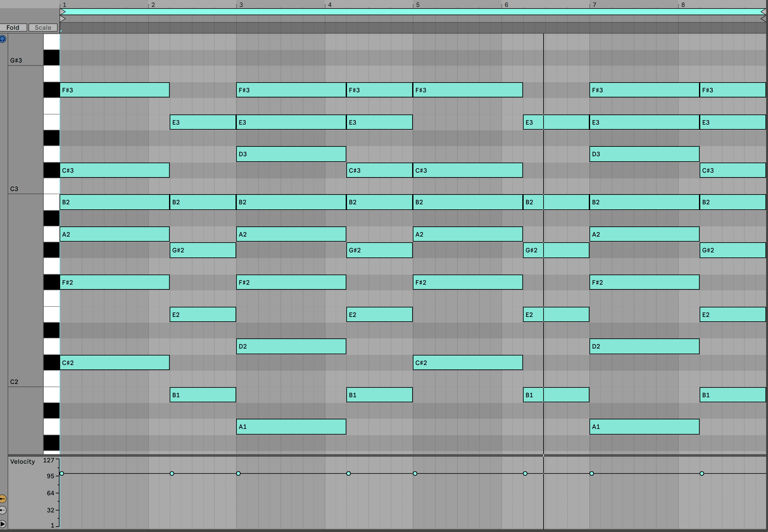The height and width of the screenshot is (532, 768).
Task: Select the E2 note after bar 6
Action: point(556,315)
